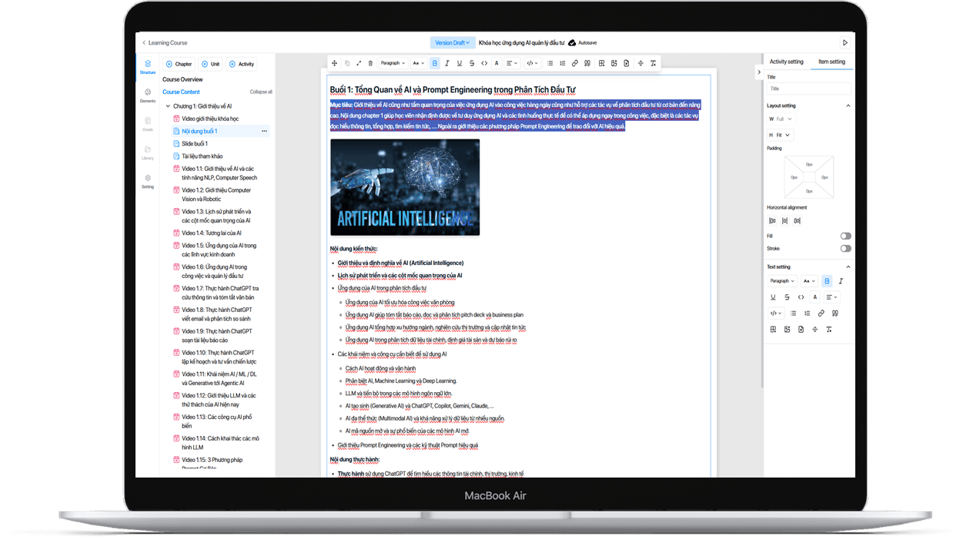Insert a file from the editor toolbar
This screenshot has height=543, width=980.
click(x=627, y=63)
